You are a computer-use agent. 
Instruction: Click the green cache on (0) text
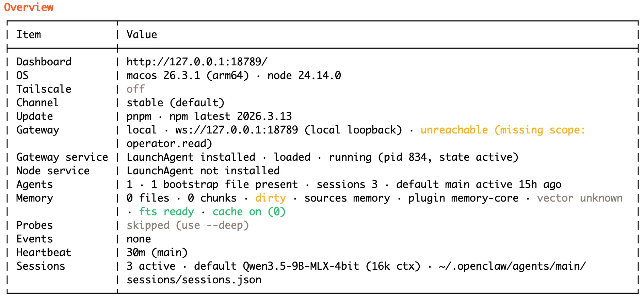(x=249, y=211)
